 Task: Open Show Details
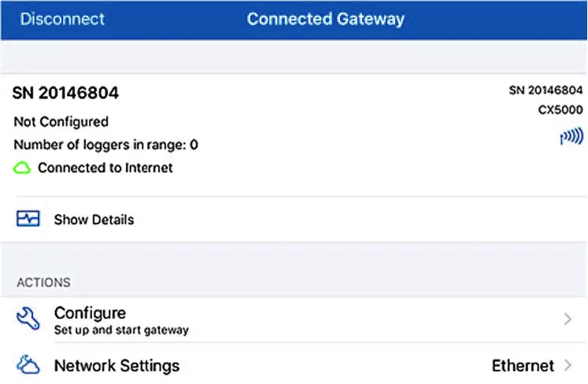tap(94, 220)
